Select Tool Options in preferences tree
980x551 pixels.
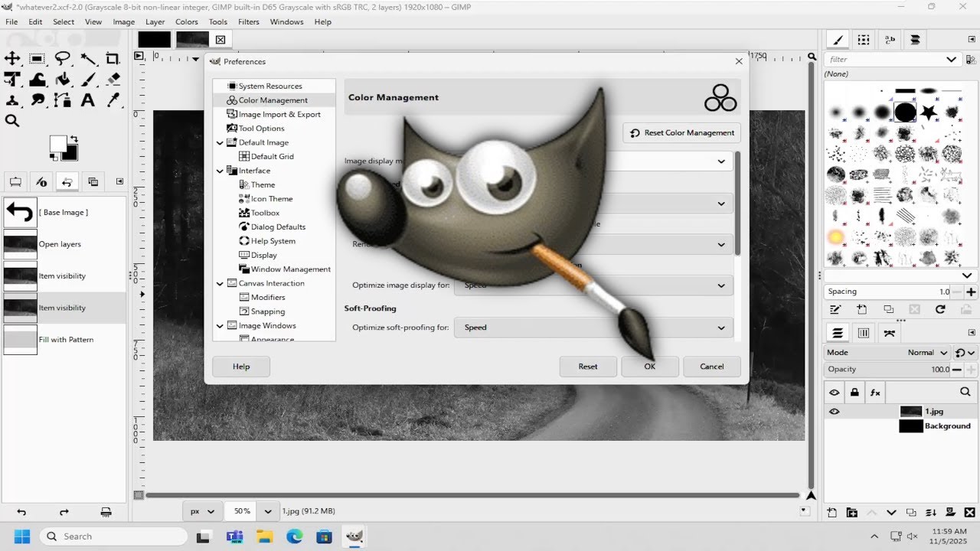pyautogui.click(x=261, y=129)
